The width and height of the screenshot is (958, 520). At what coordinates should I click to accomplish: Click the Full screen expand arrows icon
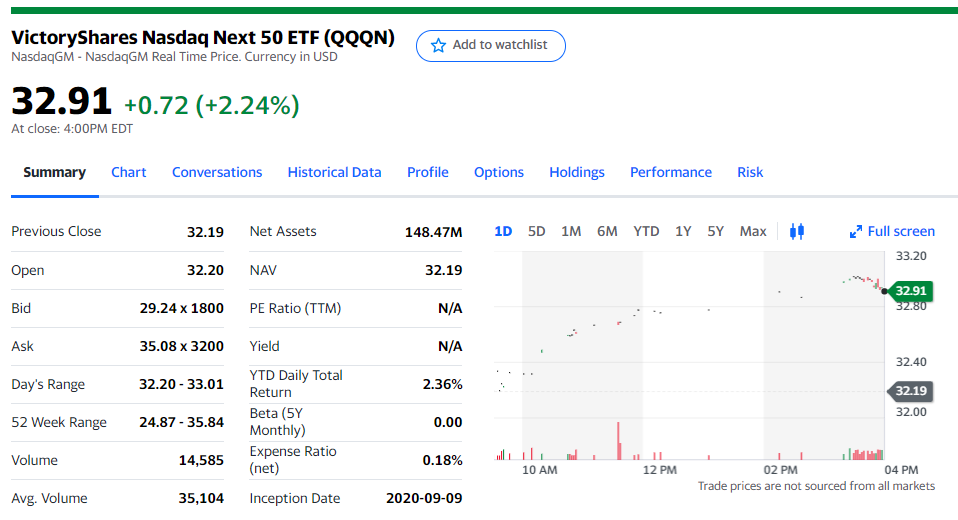(x=856, y=232)
